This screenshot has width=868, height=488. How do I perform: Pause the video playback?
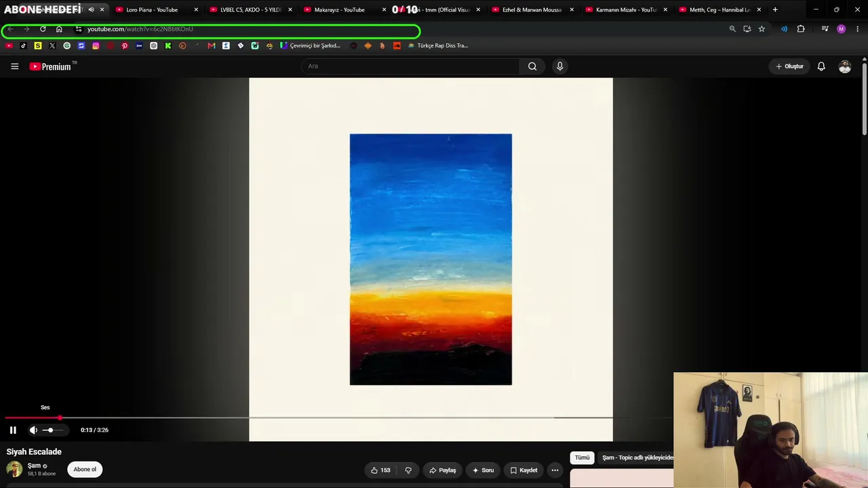pyautogui.click(x=13, y=430)
